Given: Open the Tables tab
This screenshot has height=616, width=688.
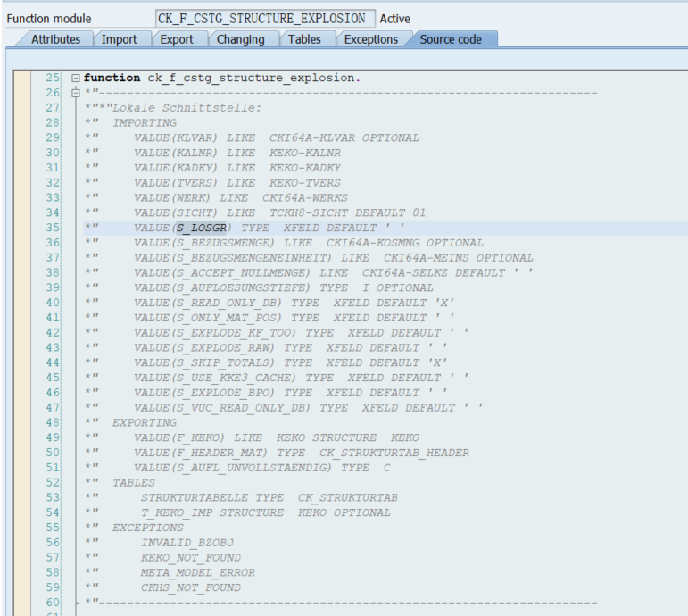Looking at the screenshot, I should [x=305, y=39].
